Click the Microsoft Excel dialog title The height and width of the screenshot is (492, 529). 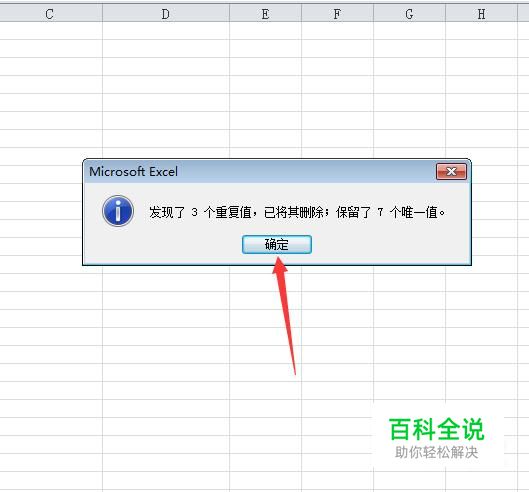coord(133,171)
